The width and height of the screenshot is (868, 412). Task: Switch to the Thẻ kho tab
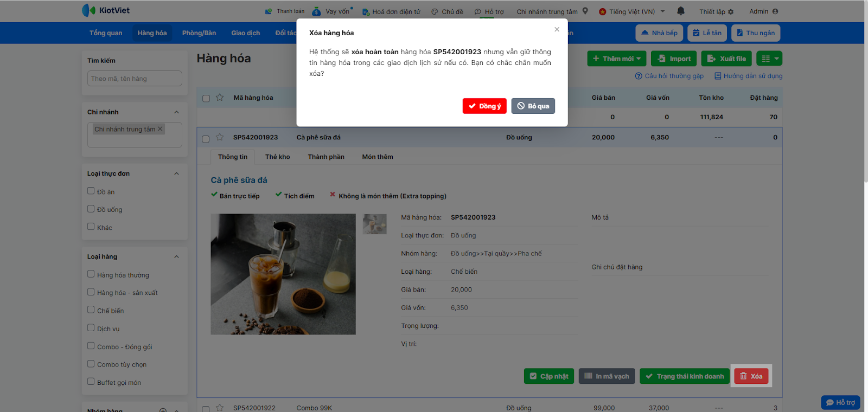(278, 157)
